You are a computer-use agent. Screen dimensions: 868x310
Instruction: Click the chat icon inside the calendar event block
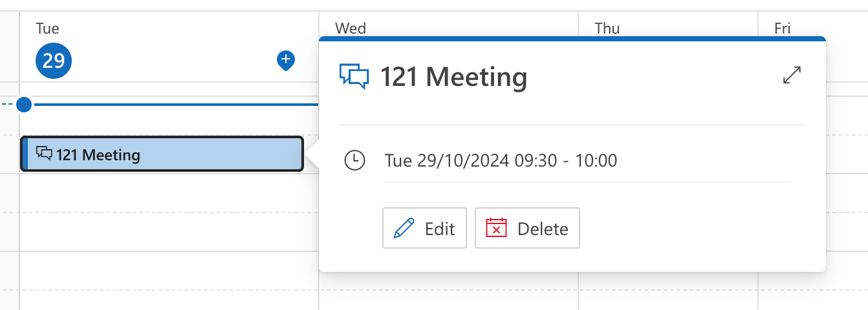click(44, 154)
